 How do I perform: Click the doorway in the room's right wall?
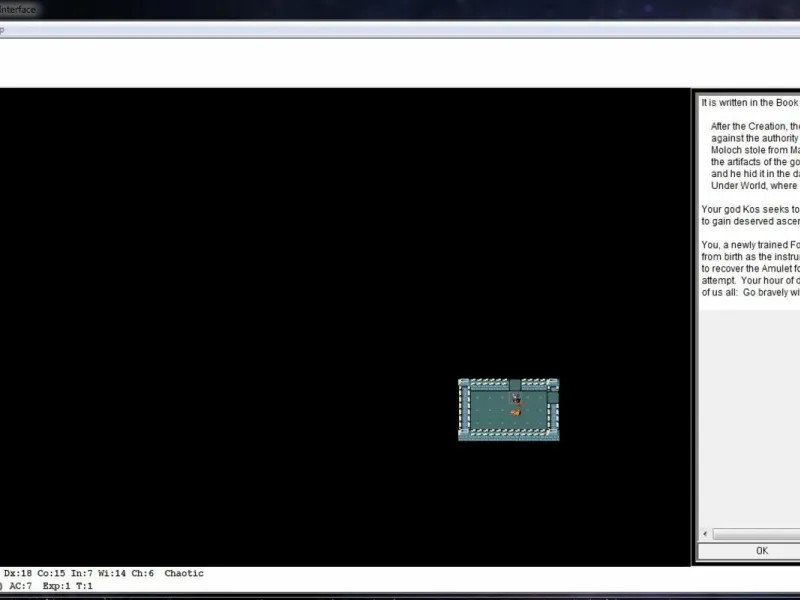[553, 397]
